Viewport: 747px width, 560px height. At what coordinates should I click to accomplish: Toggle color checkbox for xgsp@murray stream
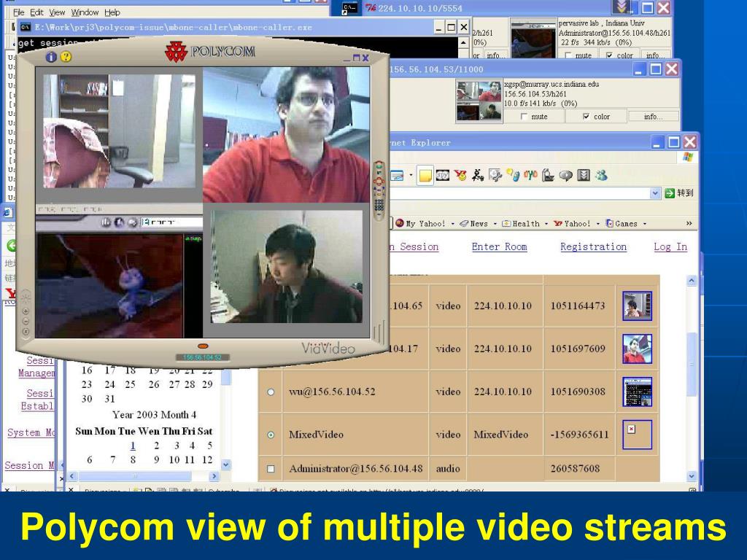pyautogui.click(x=587, y=116)
